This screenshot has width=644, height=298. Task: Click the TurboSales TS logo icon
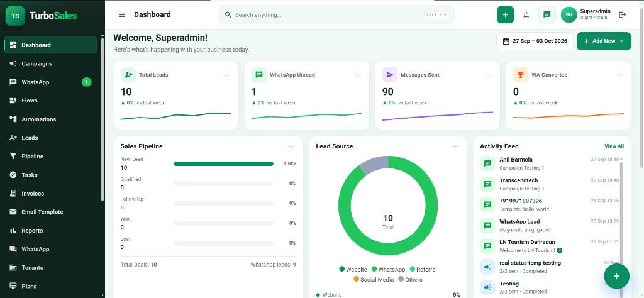point(15,16)
